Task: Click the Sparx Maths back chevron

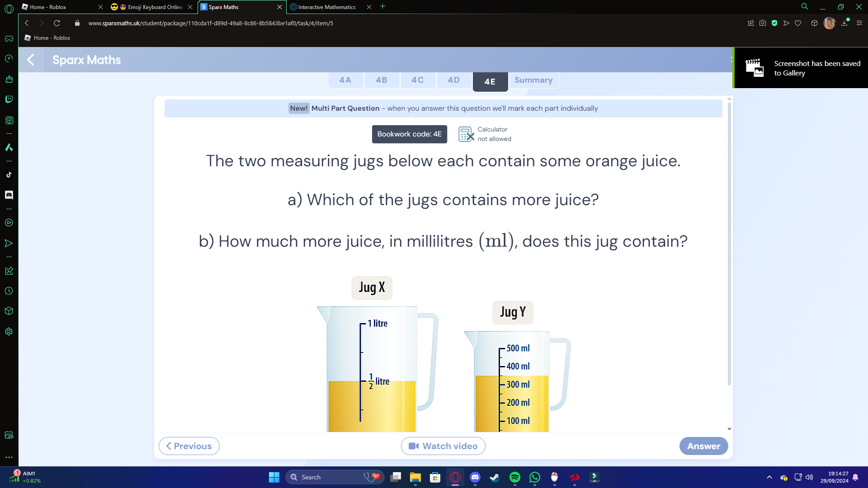Action: tap(31, 60)
